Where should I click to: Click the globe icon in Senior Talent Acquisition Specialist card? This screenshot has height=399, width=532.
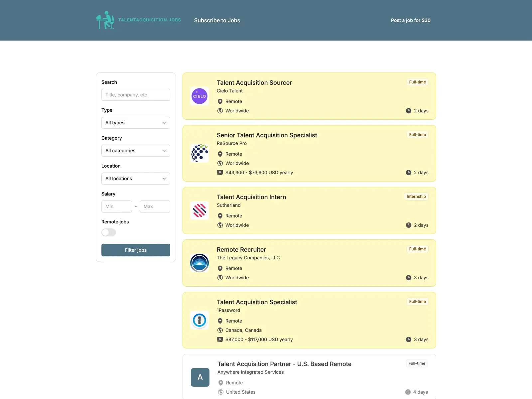tap(220, 163)
